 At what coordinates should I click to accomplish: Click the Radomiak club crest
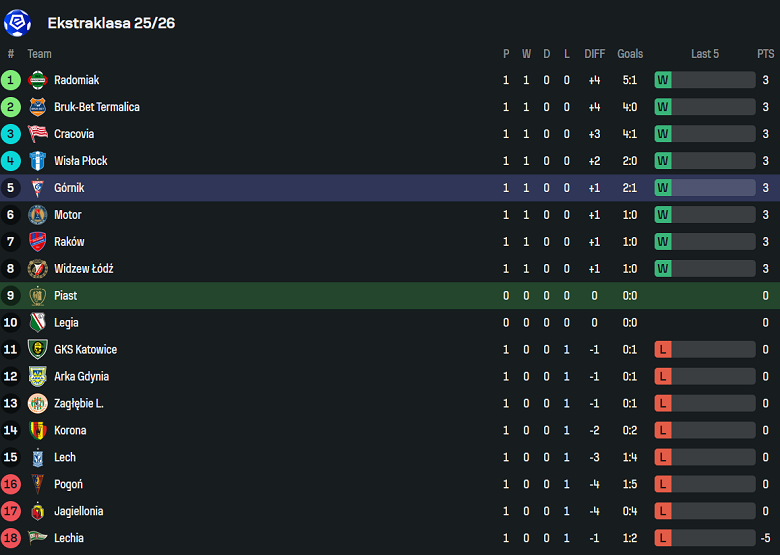pos(38,80)
